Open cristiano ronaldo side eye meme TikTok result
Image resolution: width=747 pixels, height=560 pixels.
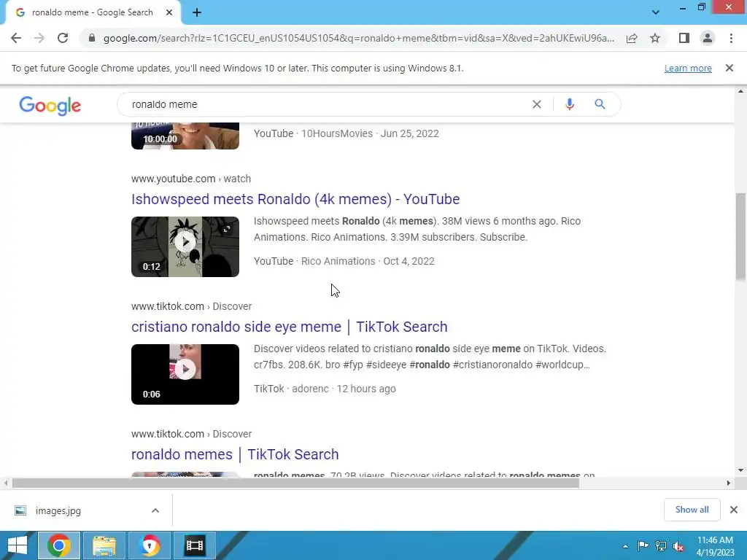pyautogui.click(x=289, y=327)
